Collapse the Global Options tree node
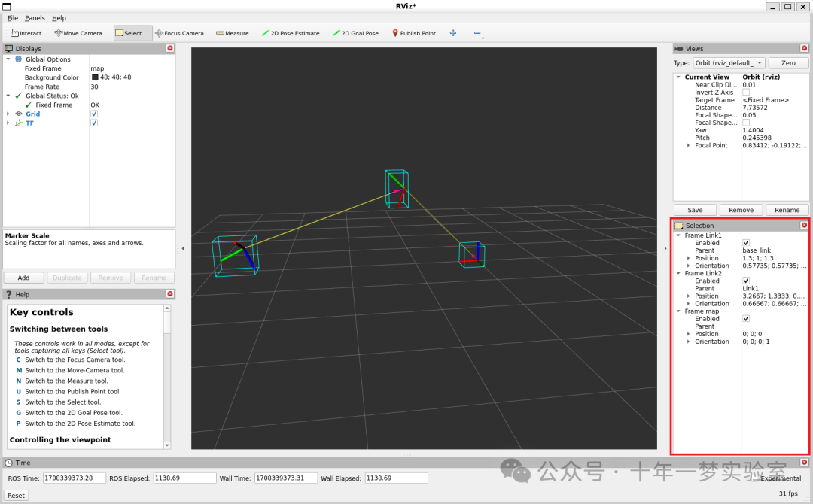Image resolution: width=813 pixels, height=504 pixels. tap(8, 59)
